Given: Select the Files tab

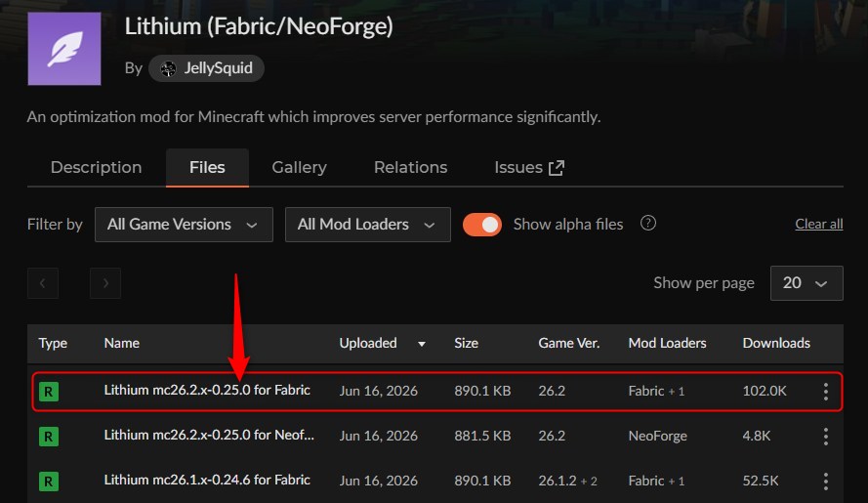Looking at the screenshot, I should 207,167.
